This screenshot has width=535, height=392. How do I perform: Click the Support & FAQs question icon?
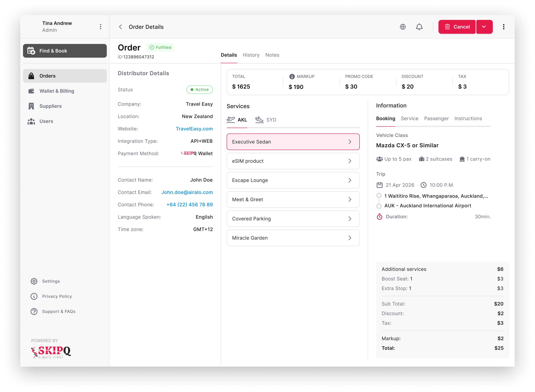point(34,311)
